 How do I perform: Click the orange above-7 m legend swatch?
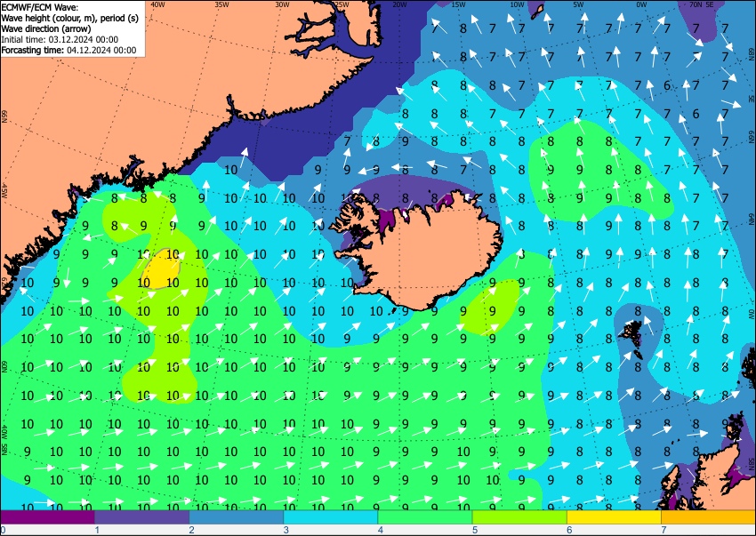pyautogui.click(x=709, y=517)
